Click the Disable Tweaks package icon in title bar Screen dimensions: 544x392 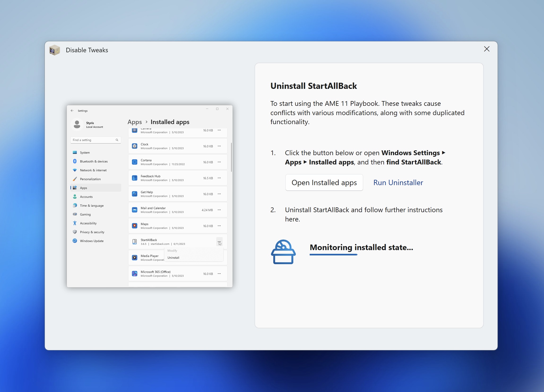[x=55, y=50]
